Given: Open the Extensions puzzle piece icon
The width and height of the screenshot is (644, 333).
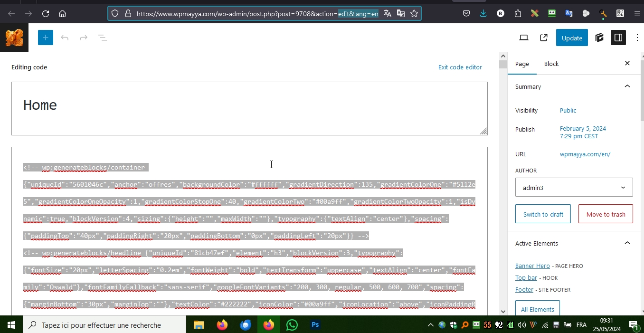Looking at the screenshot, I should tap(518, 13).
